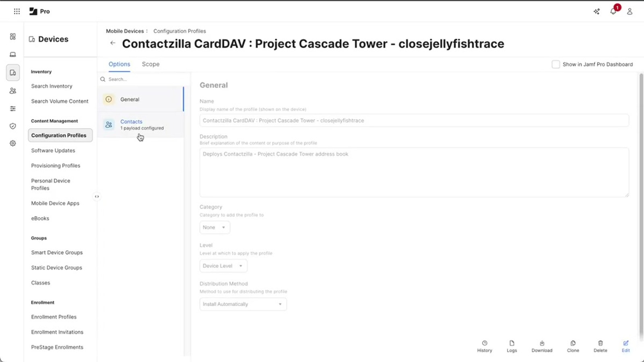
Task: Open the user account menu icon
Action: point(630,11)
